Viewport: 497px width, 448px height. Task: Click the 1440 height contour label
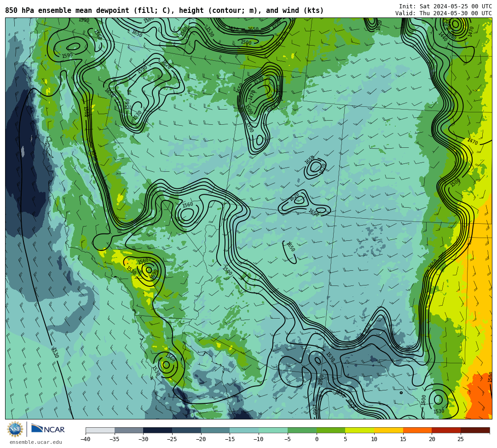[443, 36]
